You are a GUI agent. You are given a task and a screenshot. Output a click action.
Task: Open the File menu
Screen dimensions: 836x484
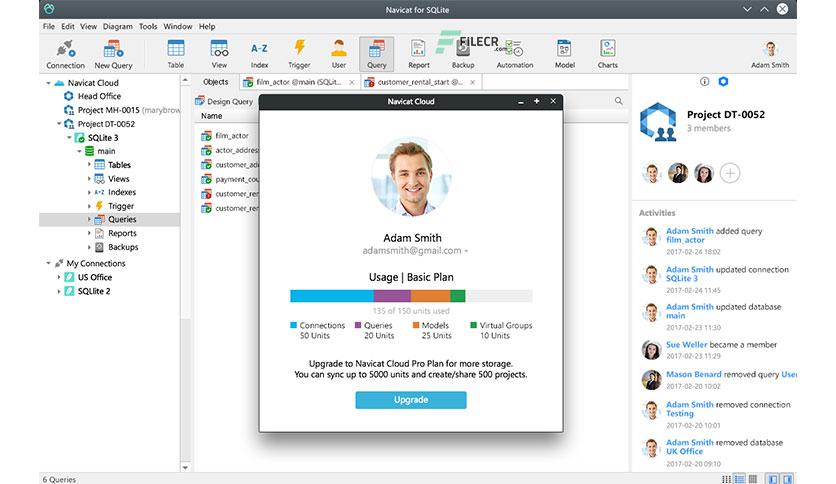click(x=49, y=26)
